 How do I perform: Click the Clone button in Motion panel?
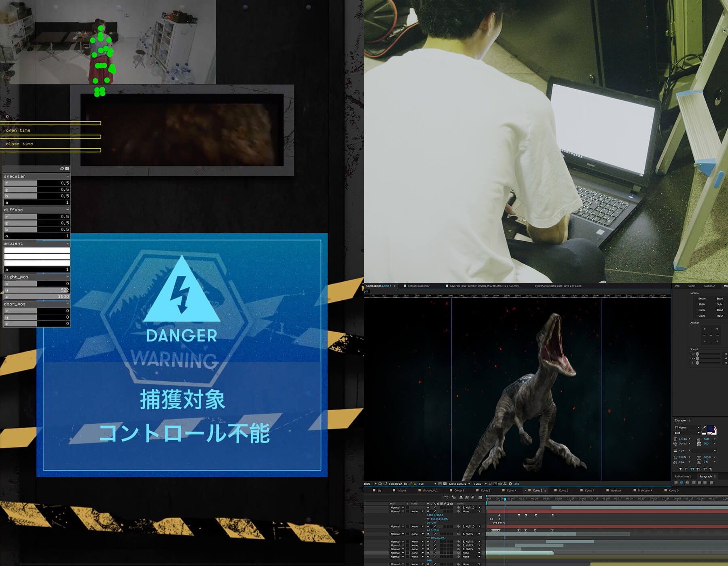click(702, 316)
